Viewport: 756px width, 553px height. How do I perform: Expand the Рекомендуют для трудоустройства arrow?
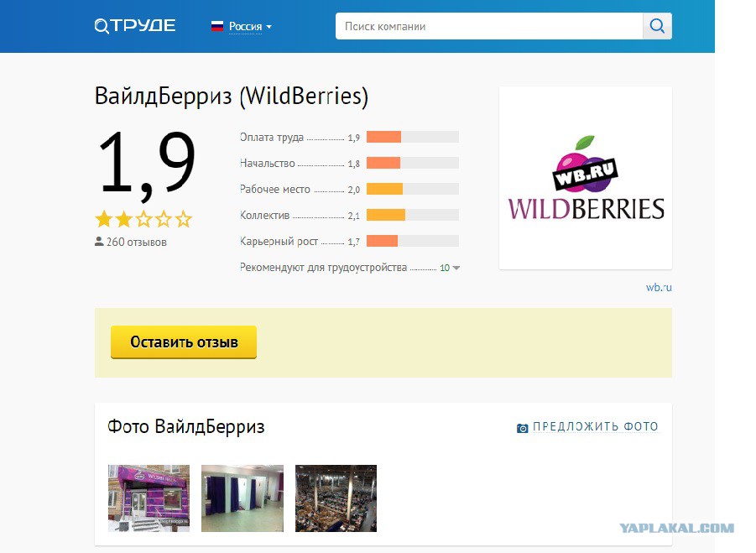click(456, 268)
